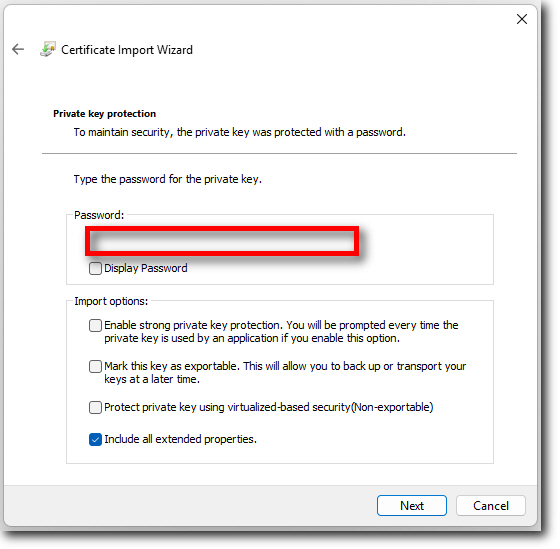
Task: Tick Protect private key using virtualized-based security
Action: [x=95, y=408]
